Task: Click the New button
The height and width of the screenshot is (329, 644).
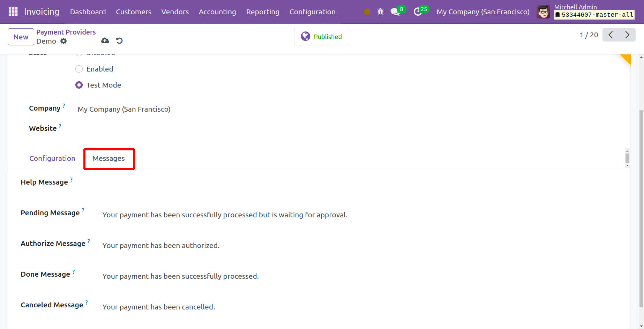Action: tap(21, 37)
